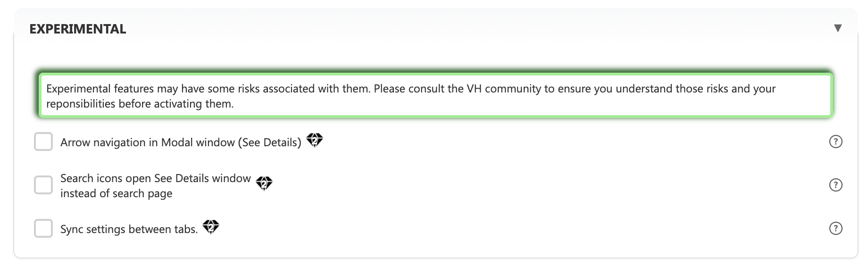Click the "Sync settings between tabs." label text

coord(129,229)
